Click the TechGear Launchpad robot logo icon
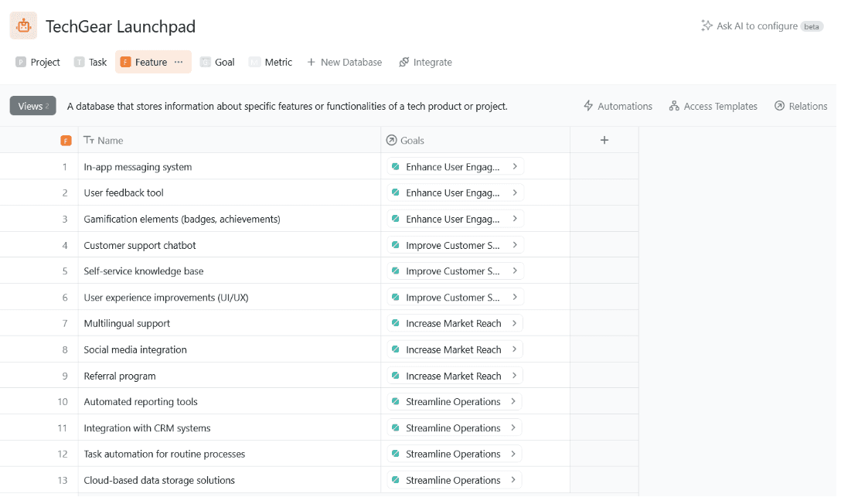The height and width of the screenshot is (504, 841). [23, 26]
